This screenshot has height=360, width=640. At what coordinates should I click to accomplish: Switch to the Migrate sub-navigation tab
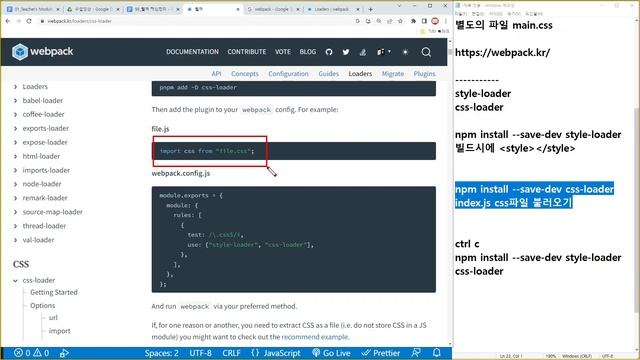click(x=393, y=73)
